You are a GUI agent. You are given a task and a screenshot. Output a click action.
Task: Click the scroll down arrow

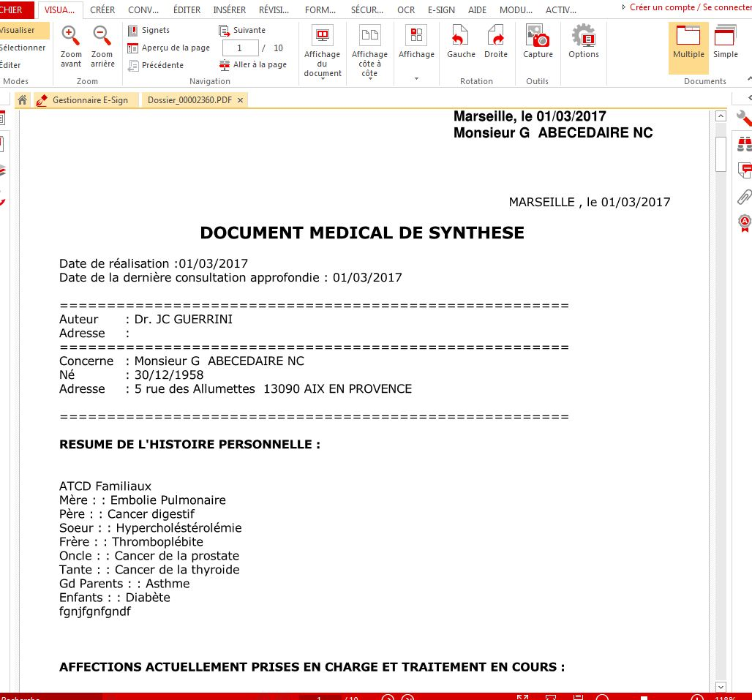pos(721,687)
